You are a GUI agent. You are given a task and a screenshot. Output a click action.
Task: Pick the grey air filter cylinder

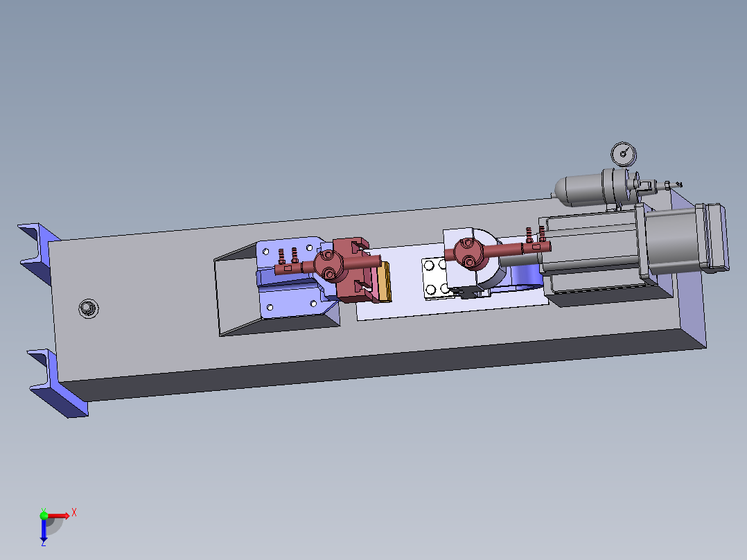(x=595, y=188)
